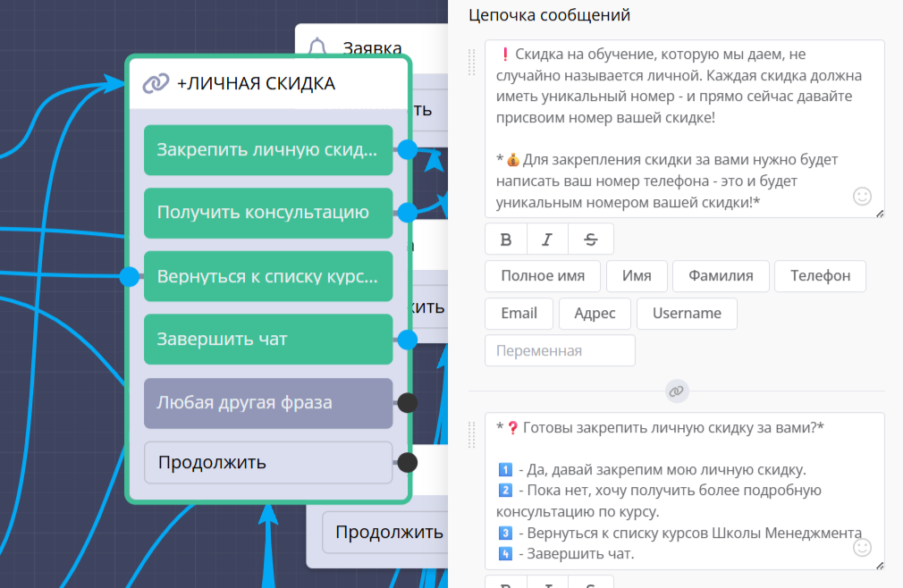The image size is (903, 588).
Task: Select the Завершить чат button in block
Action: tap(268, 340)
